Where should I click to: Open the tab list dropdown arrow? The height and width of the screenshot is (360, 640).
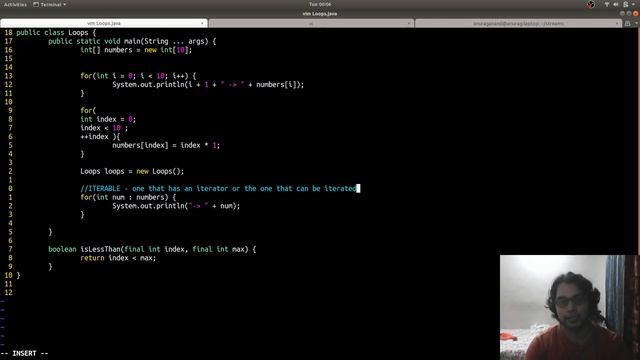point(636,23)
